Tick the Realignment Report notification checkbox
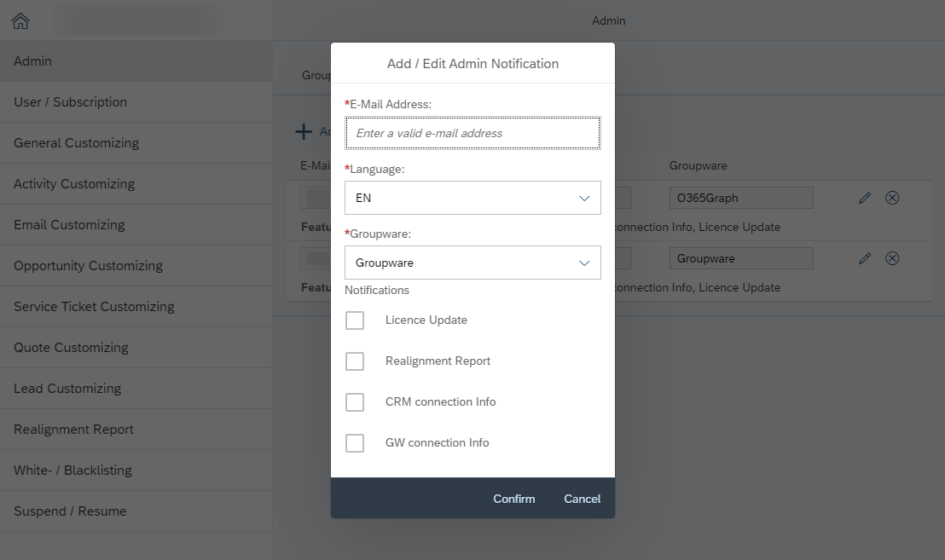The height and width of the screenshot is (560, 945). 355,361
